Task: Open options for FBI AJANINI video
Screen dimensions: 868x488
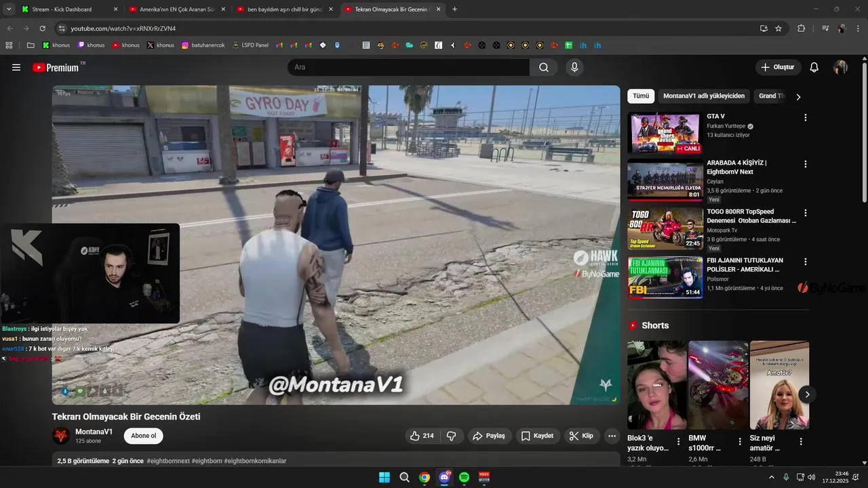Action: [x=806, y=262]
